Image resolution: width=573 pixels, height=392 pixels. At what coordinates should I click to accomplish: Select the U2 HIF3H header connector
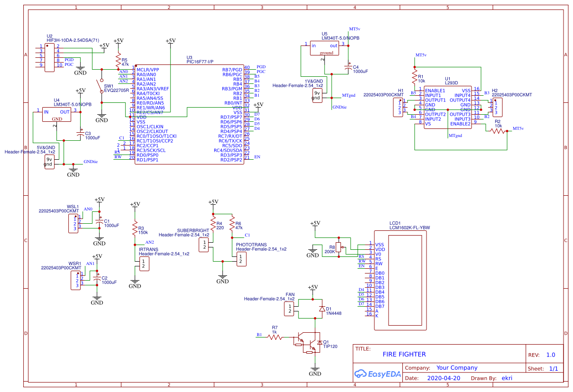tap(49, 58)
